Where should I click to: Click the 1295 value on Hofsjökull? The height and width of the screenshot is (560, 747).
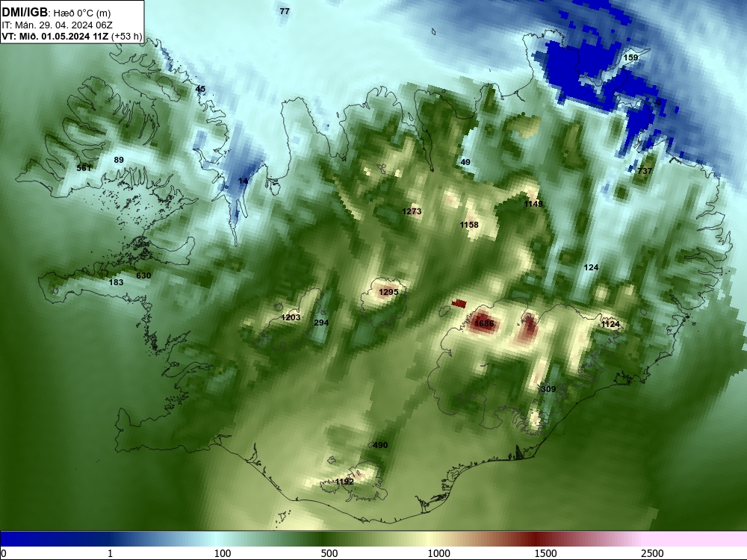[388, 292]
